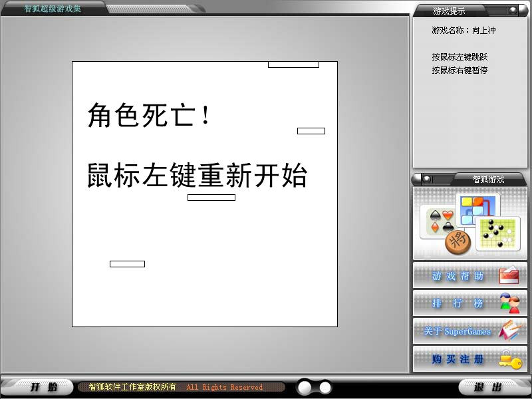Open the 游戏帮助 game help text
This screenshot has width=532, height=399.
pyautogui.click(x=458, y=276)
